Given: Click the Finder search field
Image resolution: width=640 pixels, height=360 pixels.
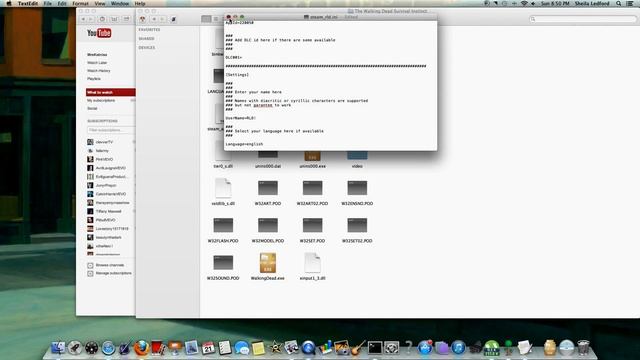Looking at the screenshot, I should pos(583,19).
